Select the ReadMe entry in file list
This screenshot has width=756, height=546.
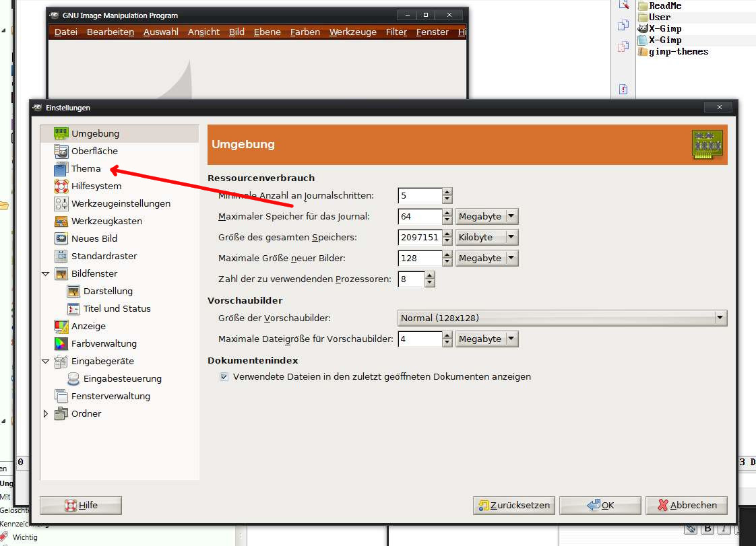[x=665, y=6]
